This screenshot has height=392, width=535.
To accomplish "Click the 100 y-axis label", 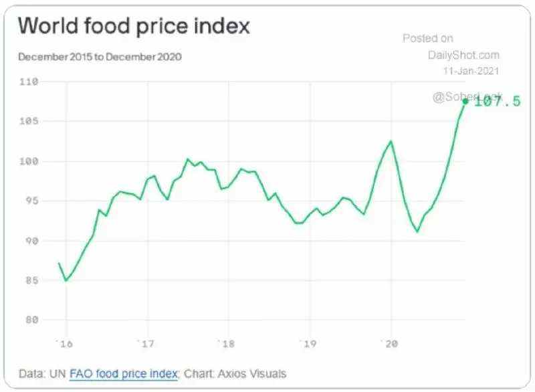I will pos(29,161).
